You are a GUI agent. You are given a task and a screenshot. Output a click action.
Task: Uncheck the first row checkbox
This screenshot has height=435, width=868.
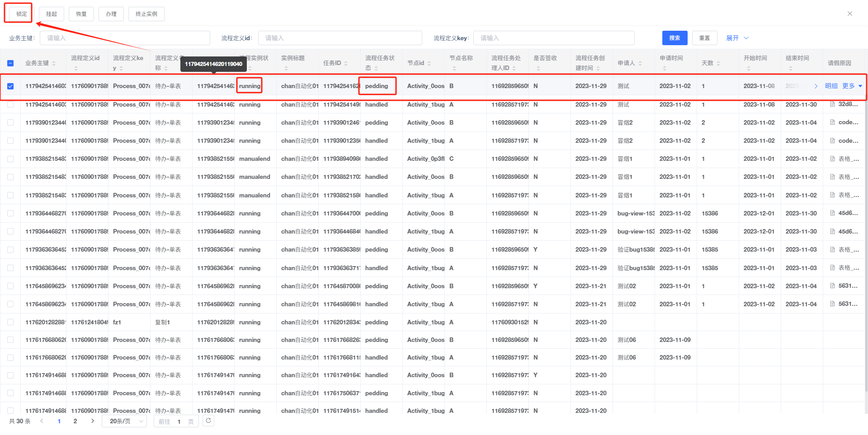point(10,86)
